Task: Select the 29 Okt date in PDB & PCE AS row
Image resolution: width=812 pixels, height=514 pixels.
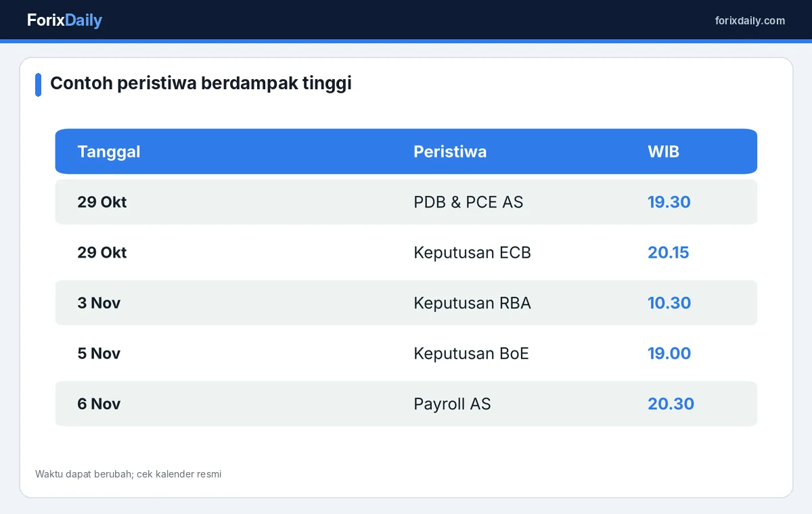Action: coord(102,202)
